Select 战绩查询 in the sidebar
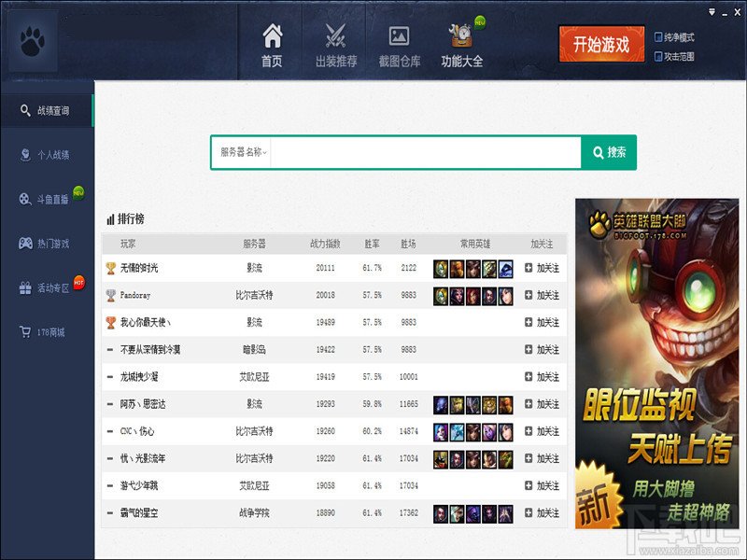747x560 pixels. (x=47, y=110)
